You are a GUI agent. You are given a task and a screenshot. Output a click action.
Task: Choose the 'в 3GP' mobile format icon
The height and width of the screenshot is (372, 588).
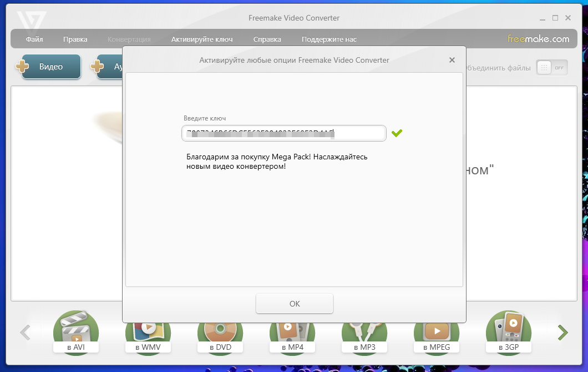click(508, 333)
